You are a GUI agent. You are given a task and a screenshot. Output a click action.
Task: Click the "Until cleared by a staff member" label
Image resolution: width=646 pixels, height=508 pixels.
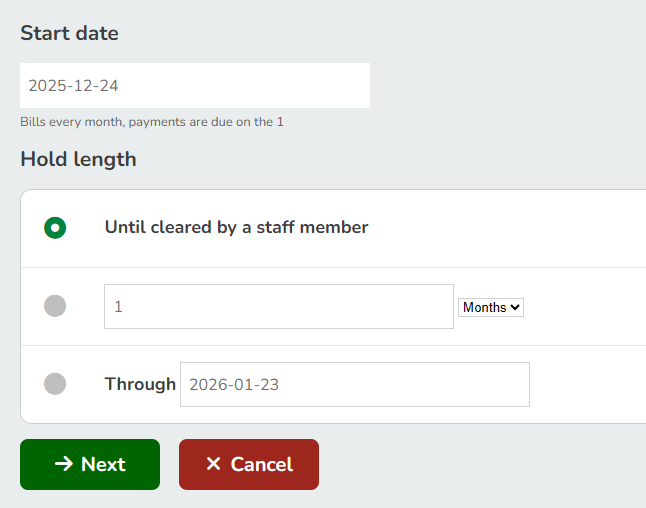236,227
